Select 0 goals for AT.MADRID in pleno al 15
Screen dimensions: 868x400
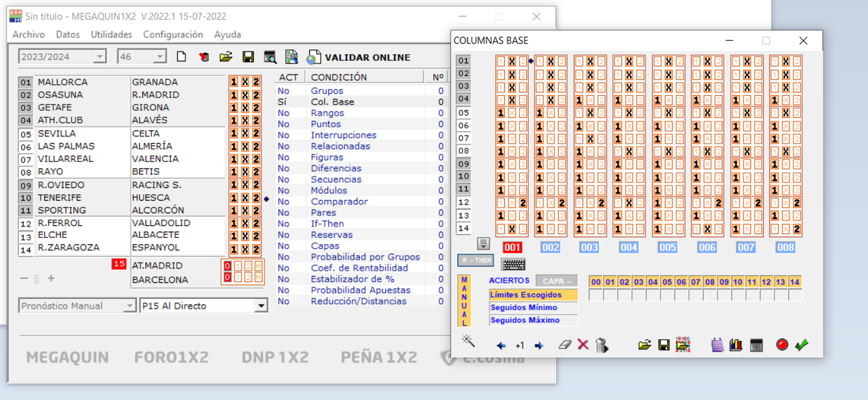[228, 266]
